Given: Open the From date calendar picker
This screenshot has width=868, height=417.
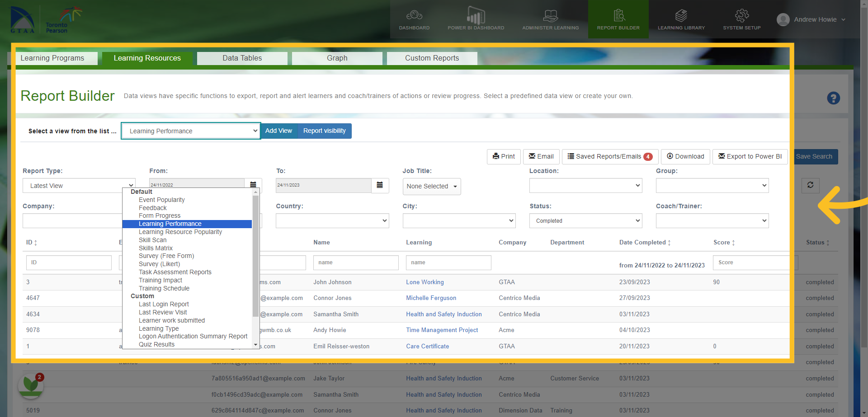Looking at the screenshot, I should 253,185.
